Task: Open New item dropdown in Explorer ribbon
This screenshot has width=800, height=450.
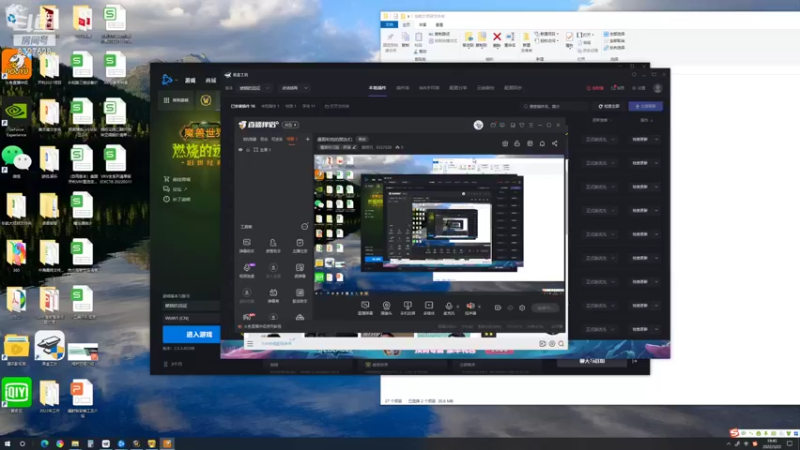Action: (545, 34)
